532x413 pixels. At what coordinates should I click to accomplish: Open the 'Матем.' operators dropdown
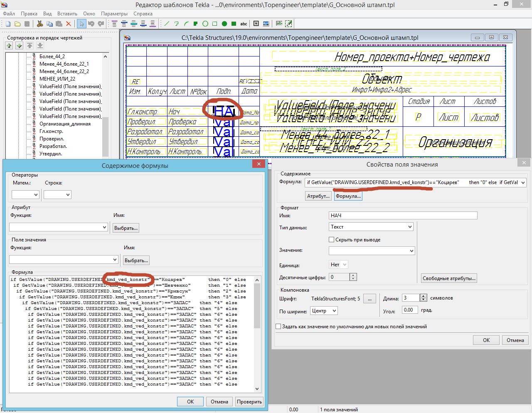pyautogui.click(x=25, y=194)
